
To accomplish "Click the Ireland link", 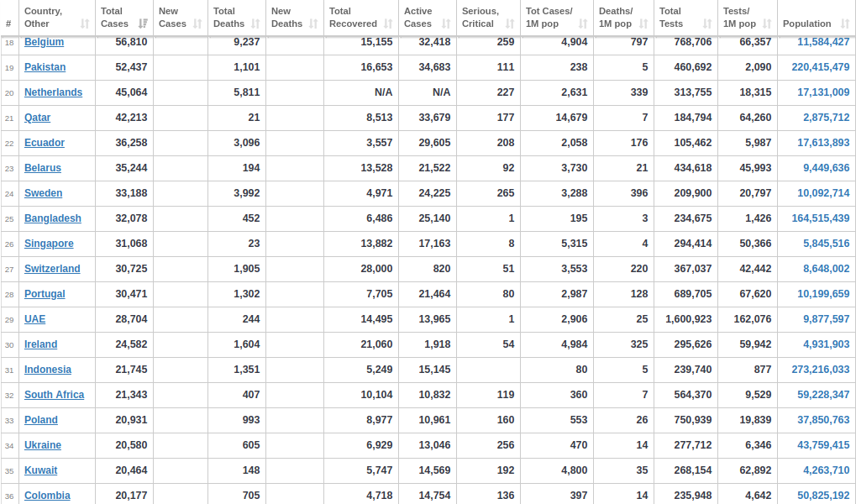I will [x=40, y=344].
